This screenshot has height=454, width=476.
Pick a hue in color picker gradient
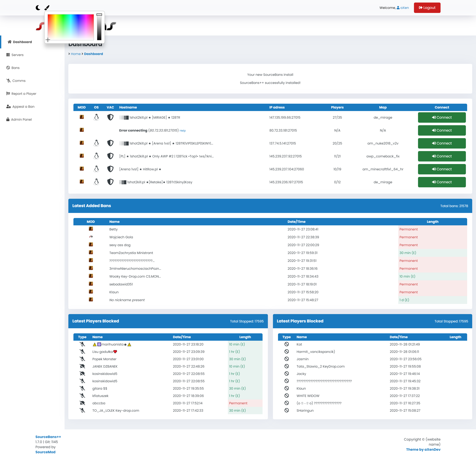tap(71, 27)
